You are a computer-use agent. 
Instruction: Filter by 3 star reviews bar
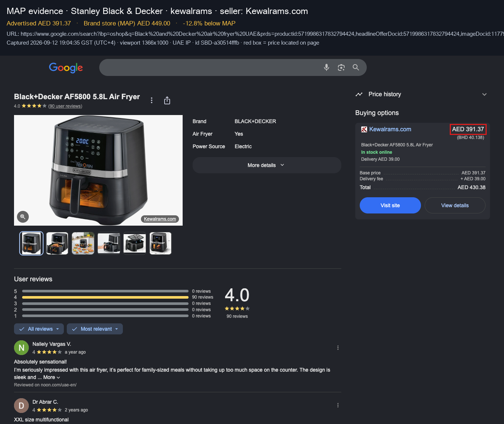(x=105, y=303)
